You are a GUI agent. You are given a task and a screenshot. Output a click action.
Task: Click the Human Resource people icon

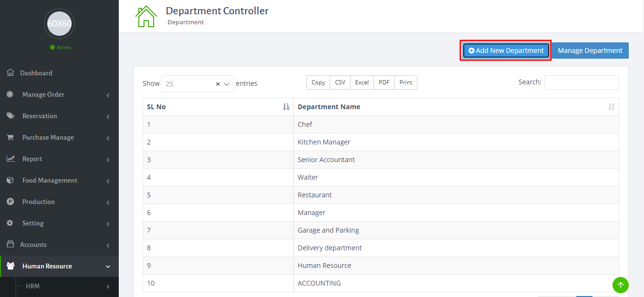(x=10, y=266)
